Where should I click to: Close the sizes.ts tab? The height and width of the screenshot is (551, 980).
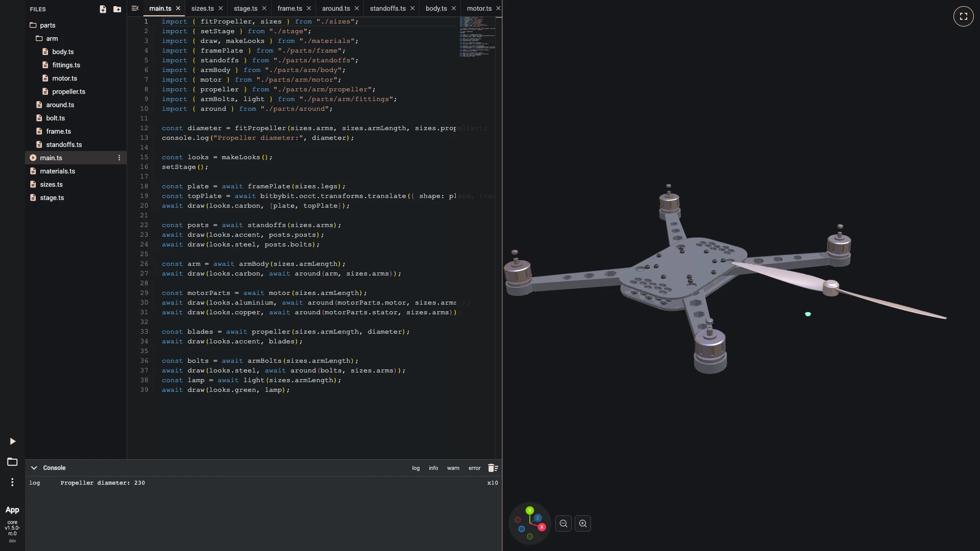pos(220,8)
